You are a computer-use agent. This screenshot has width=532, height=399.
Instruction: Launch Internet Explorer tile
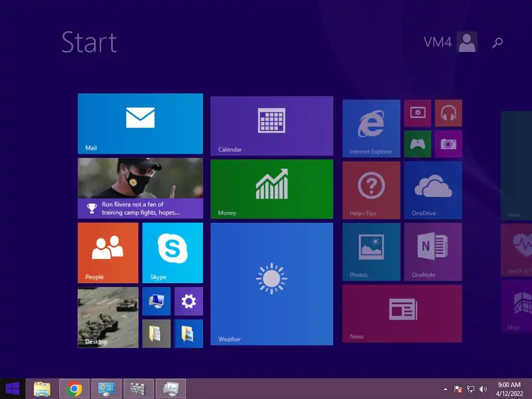371,128
